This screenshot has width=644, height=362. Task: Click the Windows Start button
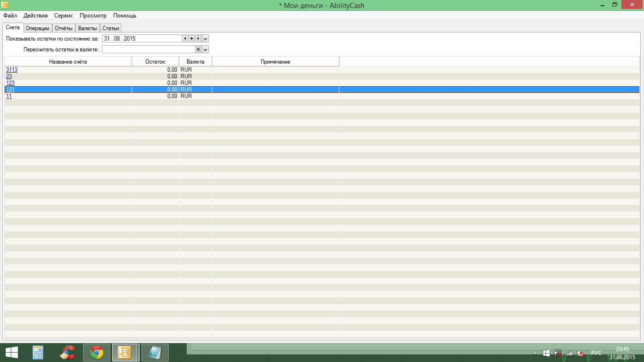click(12, 353)
